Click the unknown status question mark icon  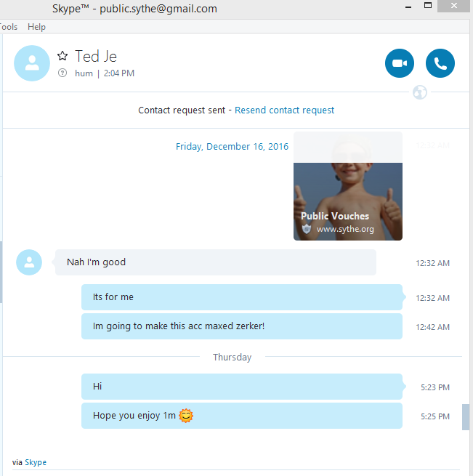62,73
